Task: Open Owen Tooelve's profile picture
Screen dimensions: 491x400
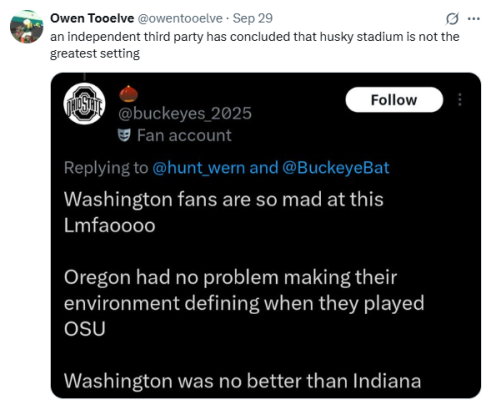Action: pyautogui.click(x=27, y=27)
